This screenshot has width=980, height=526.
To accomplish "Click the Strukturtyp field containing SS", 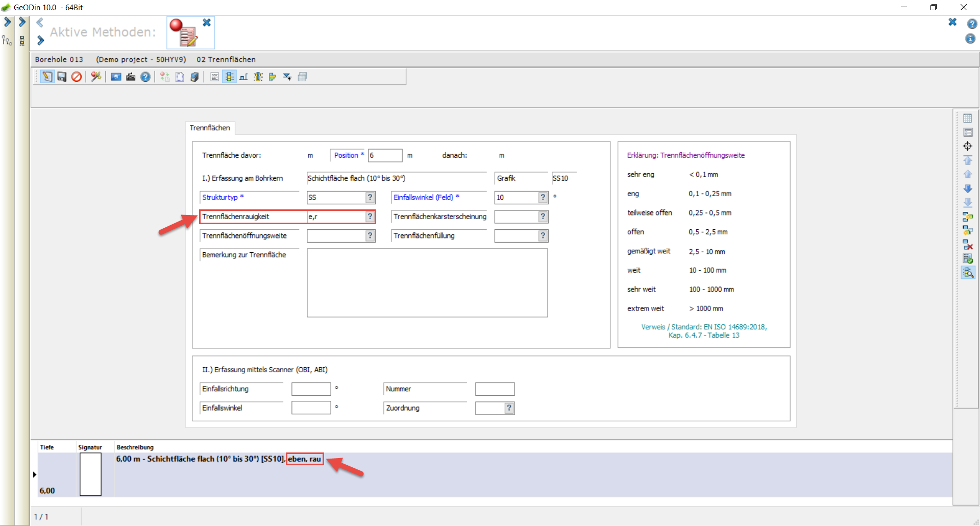I will (x=336, y=197).
